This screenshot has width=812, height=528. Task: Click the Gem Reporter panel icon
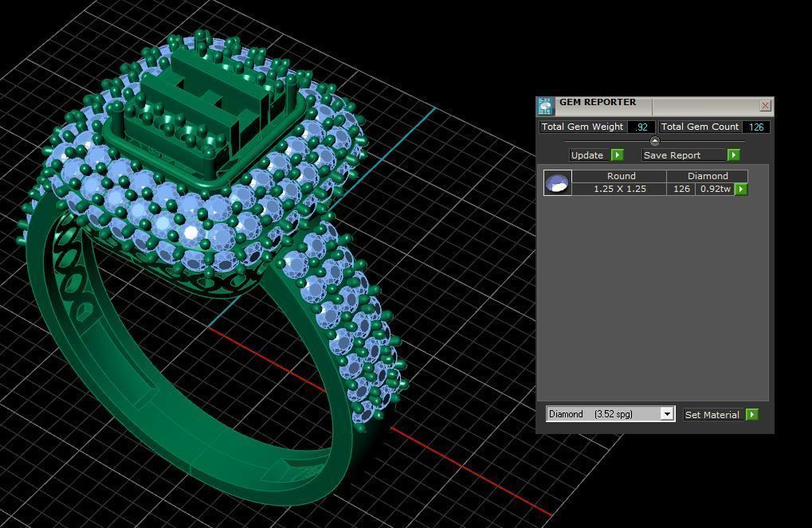pyautogui.click(x=545, y=106)
